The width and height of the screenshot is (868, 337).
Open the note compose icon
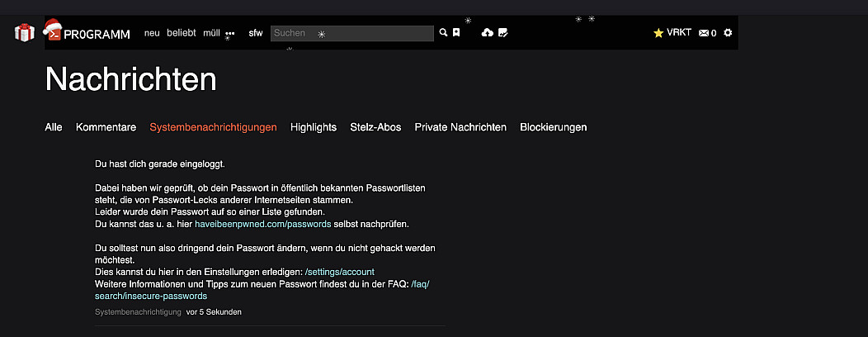click(502, 33)
